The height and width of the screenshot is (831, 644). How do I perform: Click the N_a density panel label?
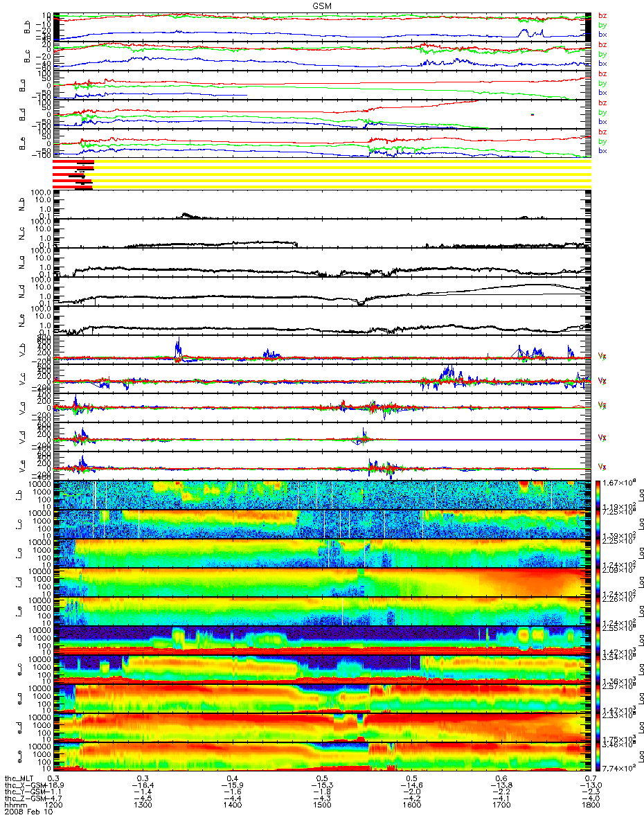[23, 263]
